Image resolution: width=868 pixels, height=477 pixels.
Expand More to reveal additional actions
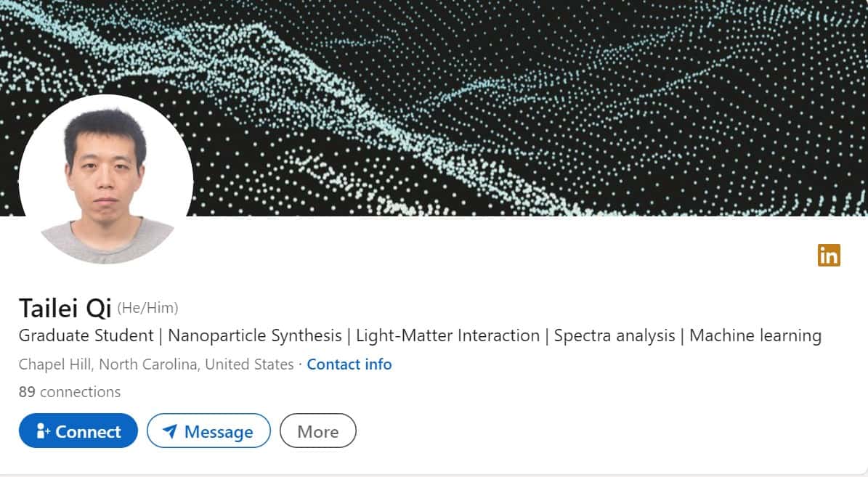coord(317,431)
